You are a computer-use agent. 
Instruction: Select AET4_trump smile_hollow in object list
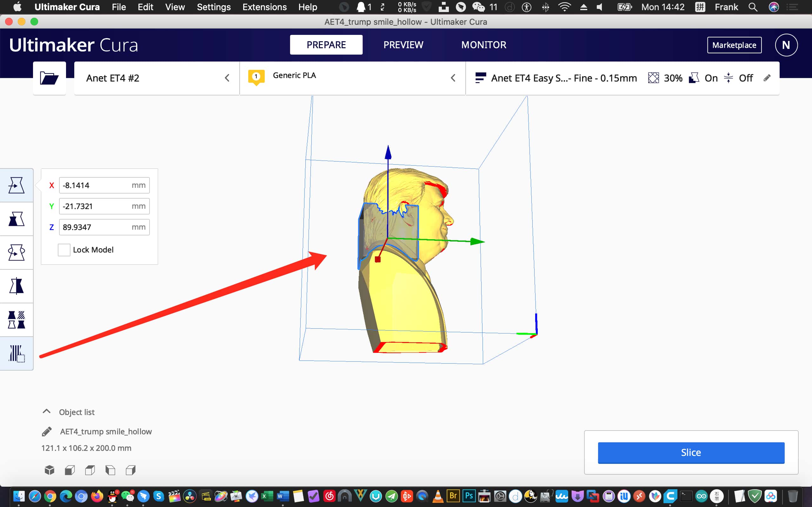point(106,431)
